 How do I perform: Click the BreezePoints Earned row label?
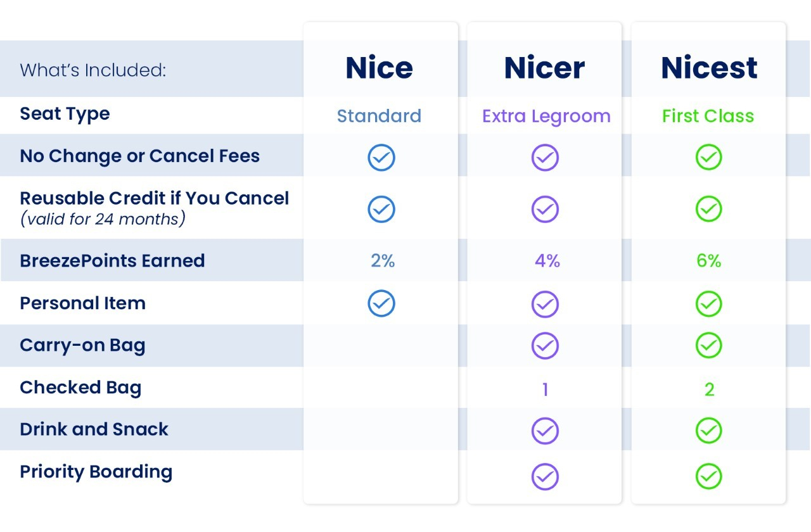pos(112,261)
